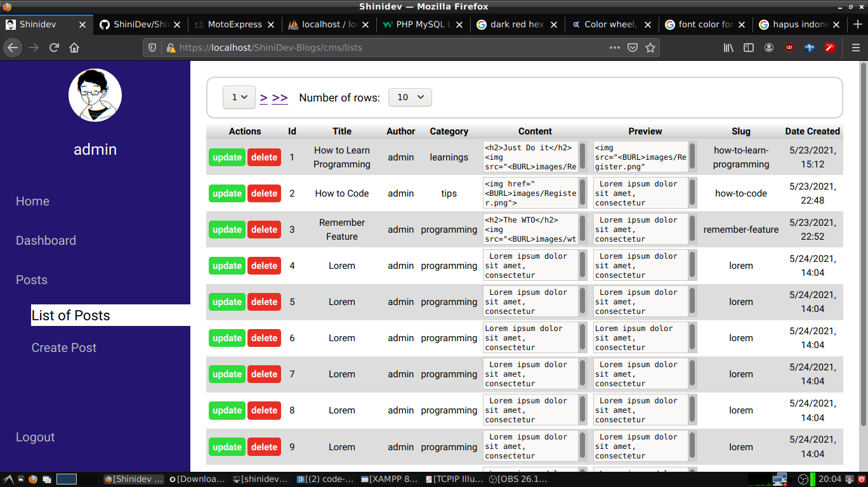Jump to last page with >> link
Image resolution: width=868 pixels, height=487 pixels.
280,98
